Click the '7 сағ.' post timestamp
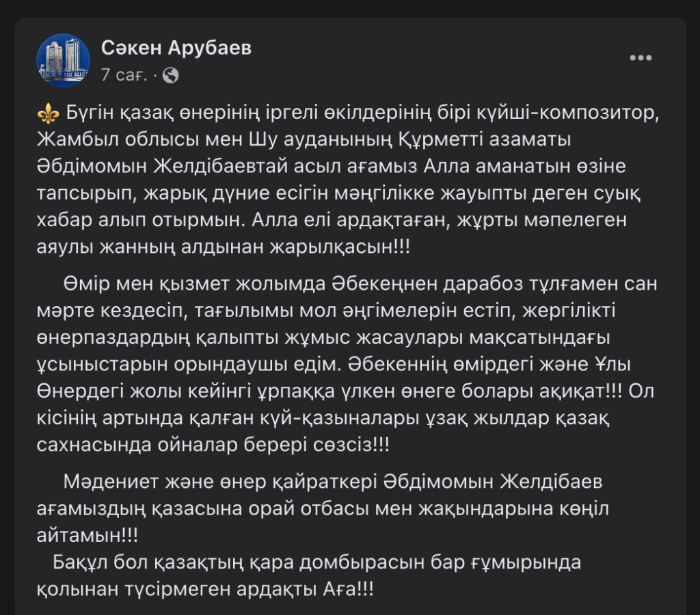Viewport: 700px width, 615px height. (124, 75)
